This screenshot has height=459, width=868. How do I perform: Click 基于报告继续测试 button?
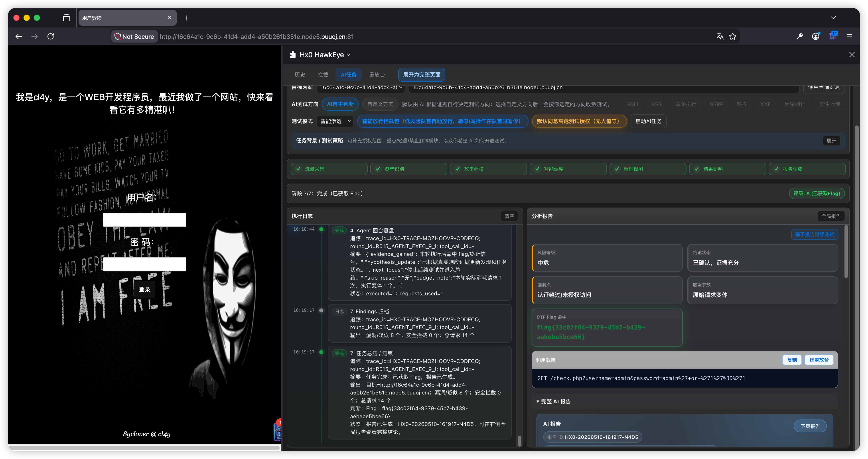click(x=815, y=234)
